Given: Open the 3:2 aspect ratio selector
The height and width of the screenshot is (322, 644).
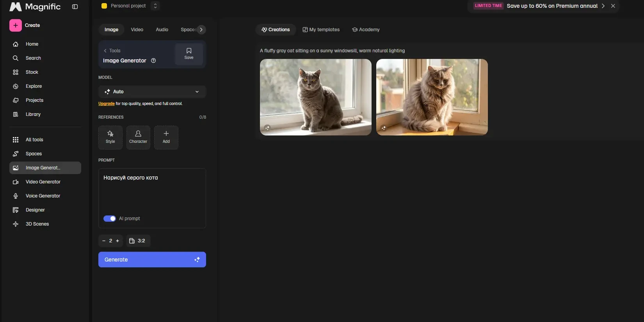Looking at the screenshot, I should 138,241.
